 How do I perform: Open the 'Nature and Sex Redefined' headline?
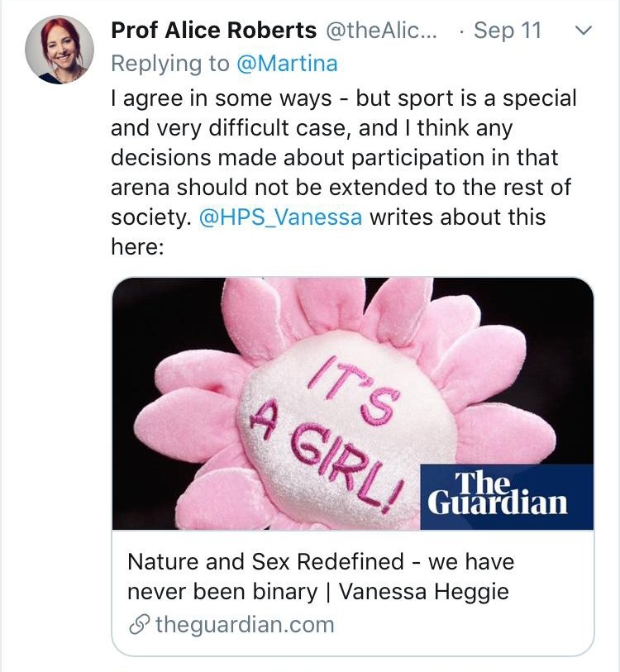[x=321, y=576]
